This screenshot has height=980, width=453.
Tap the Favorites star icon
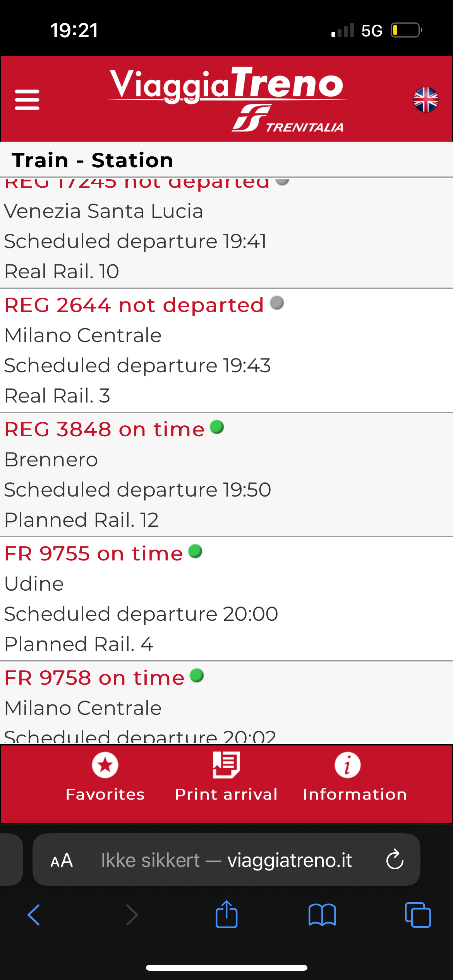tap(105, 766)
